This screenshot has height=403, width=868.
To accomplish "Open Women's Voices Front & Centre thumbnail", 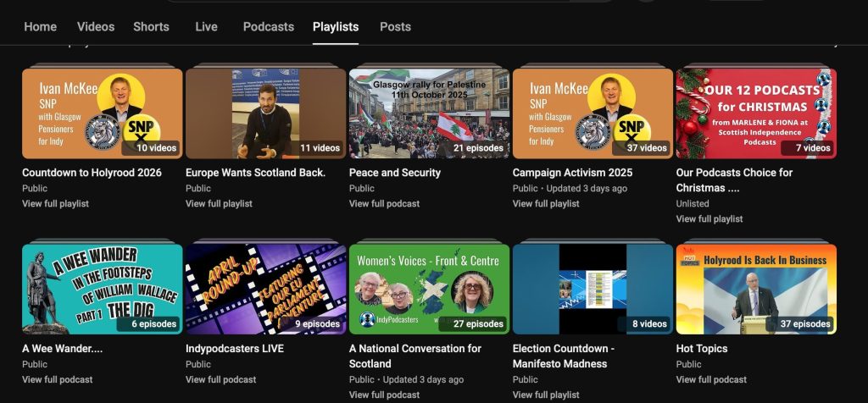I will [x=429, y=289].
